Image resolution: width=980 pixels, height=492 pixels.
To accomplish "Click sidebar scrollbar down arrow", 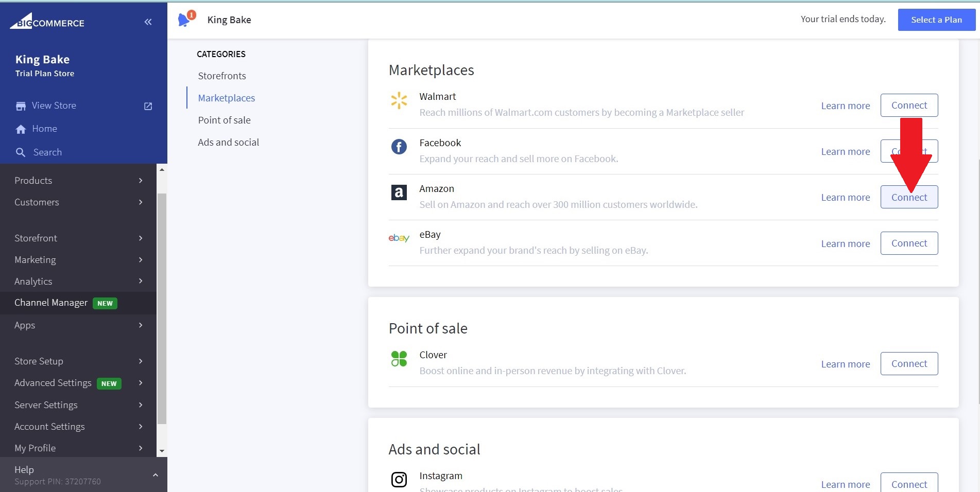I will click(162, 451).
